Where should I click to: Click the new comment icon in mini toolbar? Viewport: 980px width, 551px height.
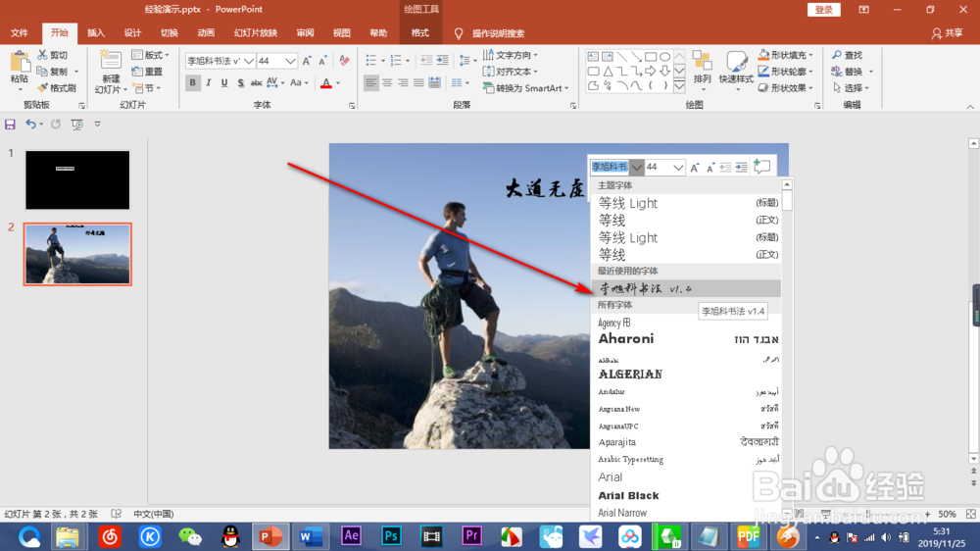[x=761, y=167]
